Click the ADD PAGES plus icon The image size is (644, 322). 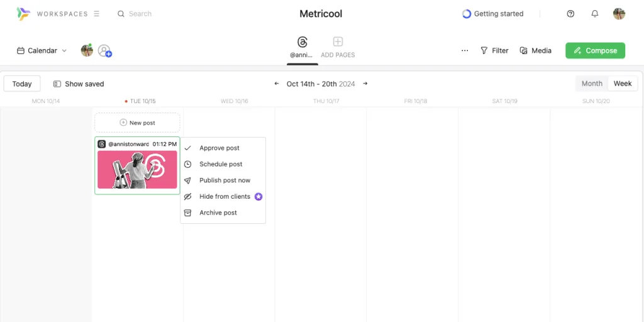338,42
